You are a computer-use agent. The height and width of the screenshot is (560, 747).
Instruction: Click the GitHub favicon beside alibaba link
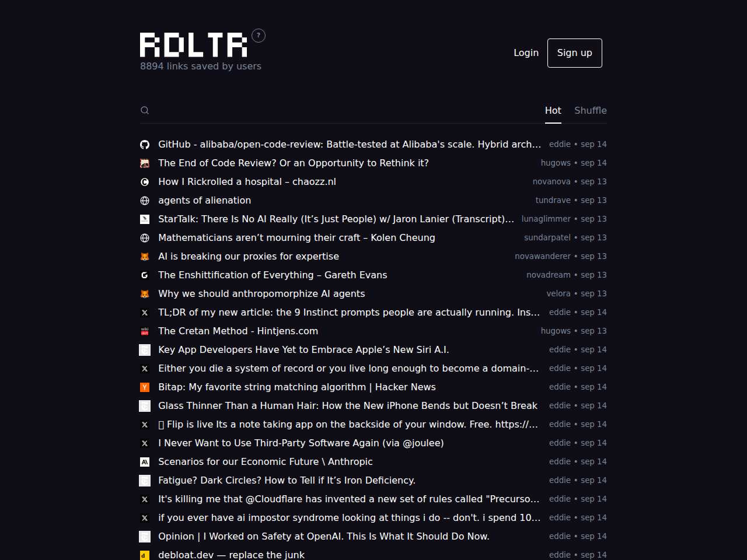[145, 144]
